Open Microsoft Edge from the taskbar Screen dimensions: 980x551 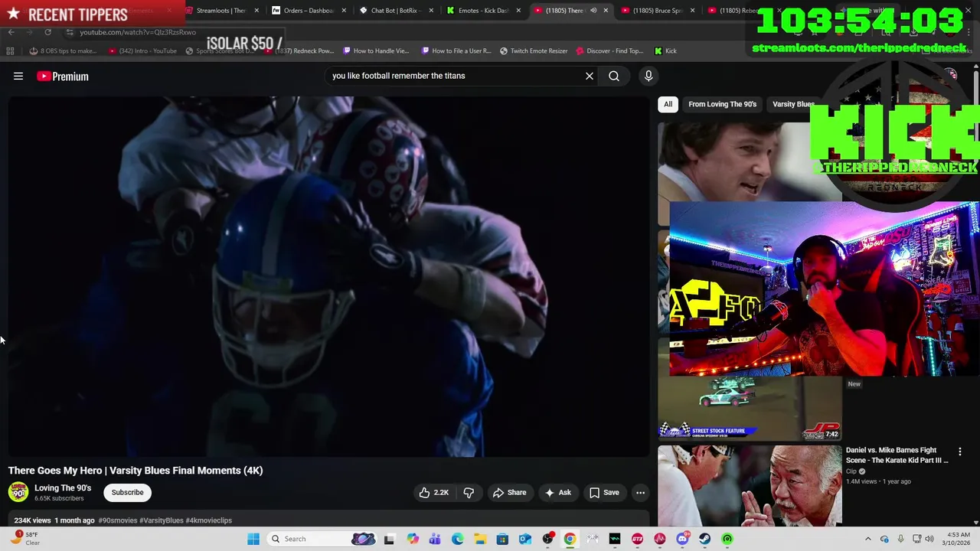[x=458, y=539]
